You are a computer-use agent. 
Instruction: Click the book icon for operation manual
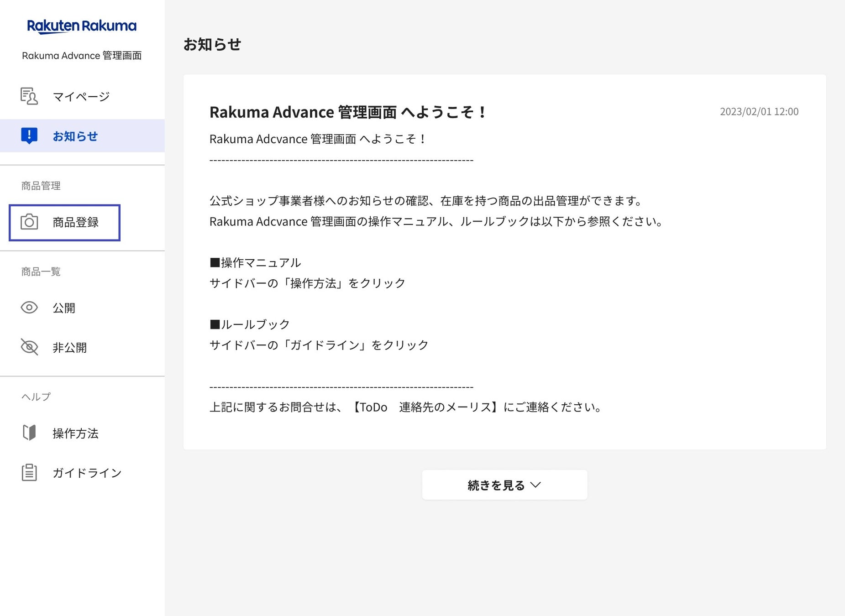click(x=29, y=433)
